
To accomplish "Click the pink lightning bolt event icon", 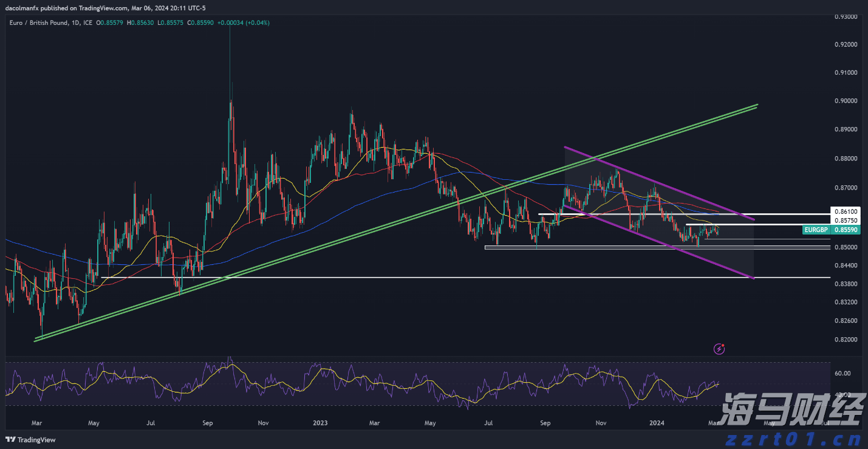I will click(x=720, y=349).
